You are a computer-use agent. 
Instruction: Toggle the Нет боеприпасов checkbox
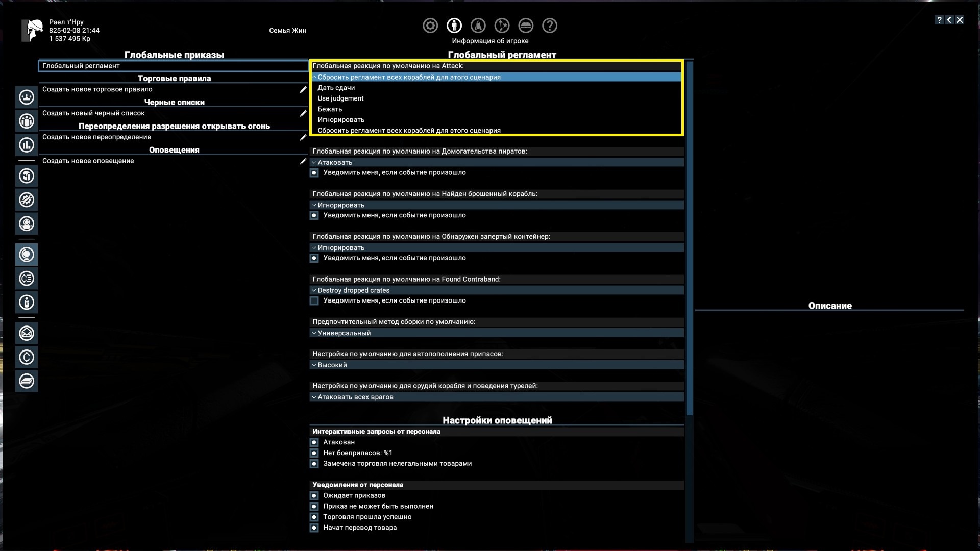click(x=314, y=453)
